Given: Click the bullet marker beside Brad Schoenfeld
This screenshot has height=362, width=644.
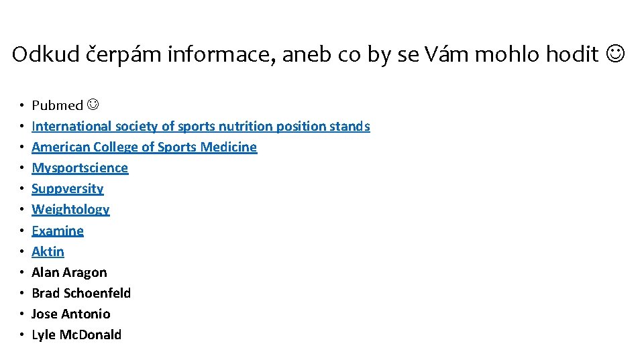Looking at the screenshot, I should point(21,294).
